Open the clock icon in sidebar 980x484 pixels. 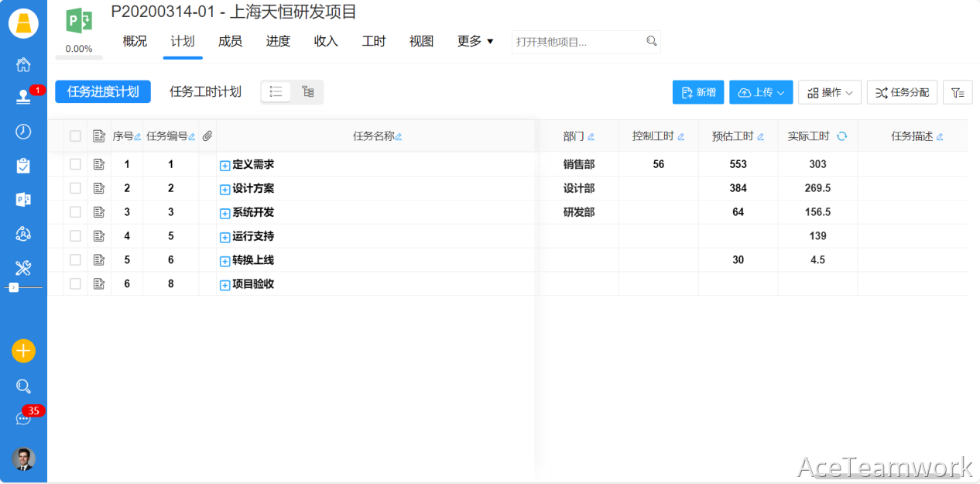click(23, 132)
